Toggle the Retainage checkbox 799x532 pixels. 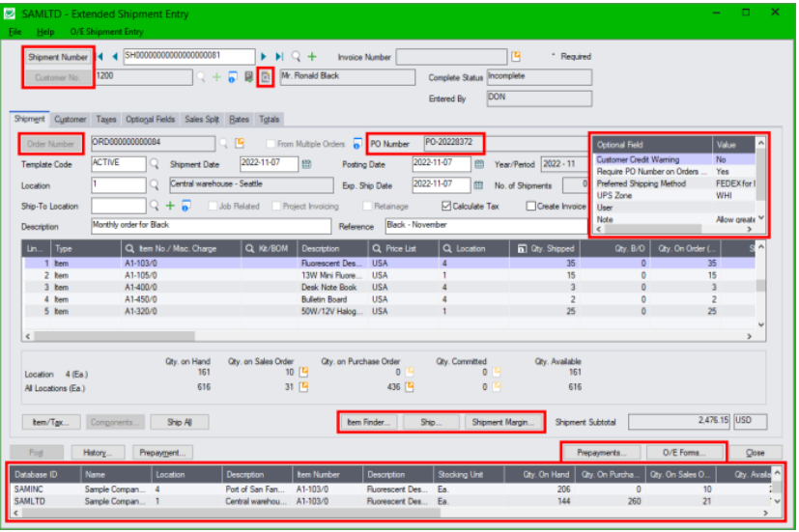click(x=367, y=207)
